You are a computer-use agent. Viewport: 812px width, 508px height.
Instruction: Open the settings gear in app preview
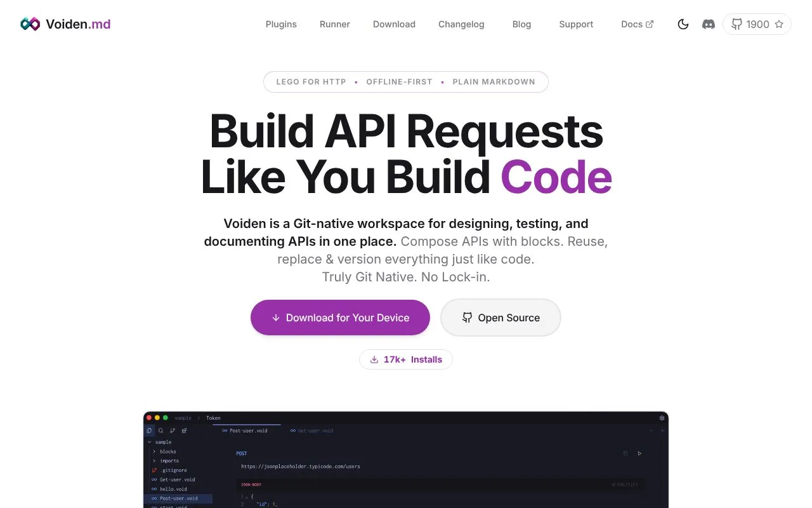click(x=662, y=418)
